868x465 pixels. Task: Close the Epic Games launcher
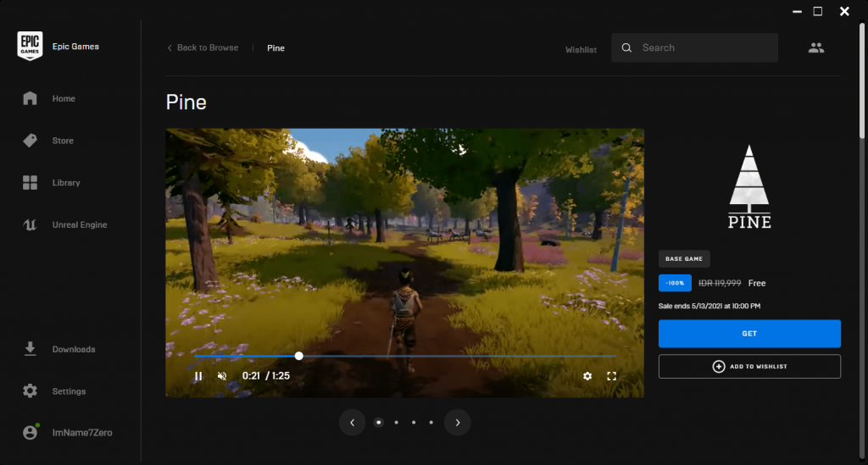coord(844,11)
